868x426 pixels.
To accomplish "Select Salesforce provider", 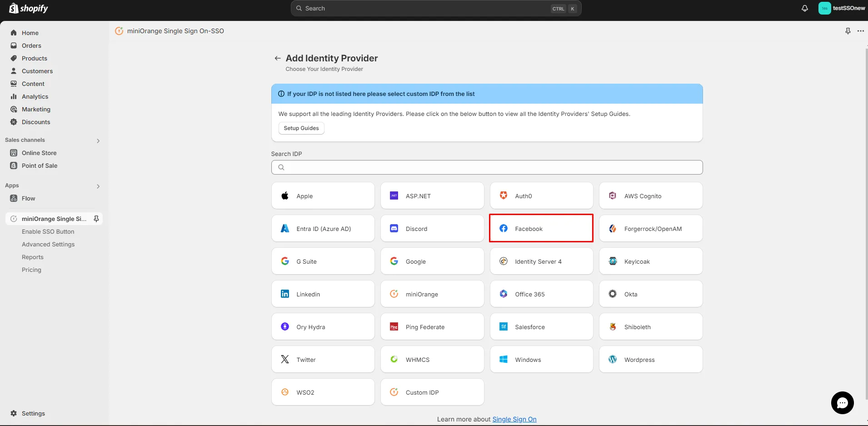I will coord(541,327).
